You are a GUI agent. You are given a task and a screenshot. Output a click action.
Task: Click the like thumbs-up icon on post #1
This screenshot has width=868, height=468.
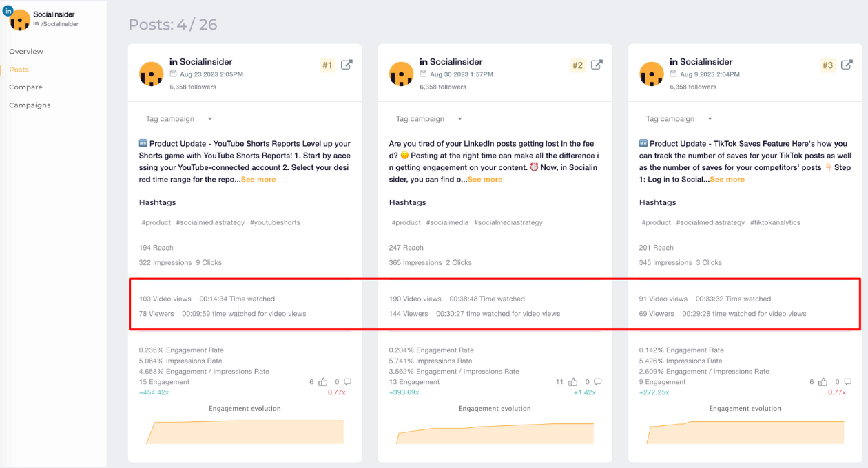(x=322, y=382)
